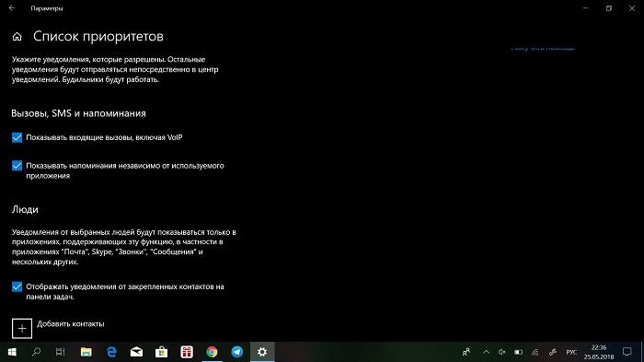The height and width of the screenshot is (362, 644).
Task: Open clock showing 22:36 25.05.2018
Action: click(599, 352)
